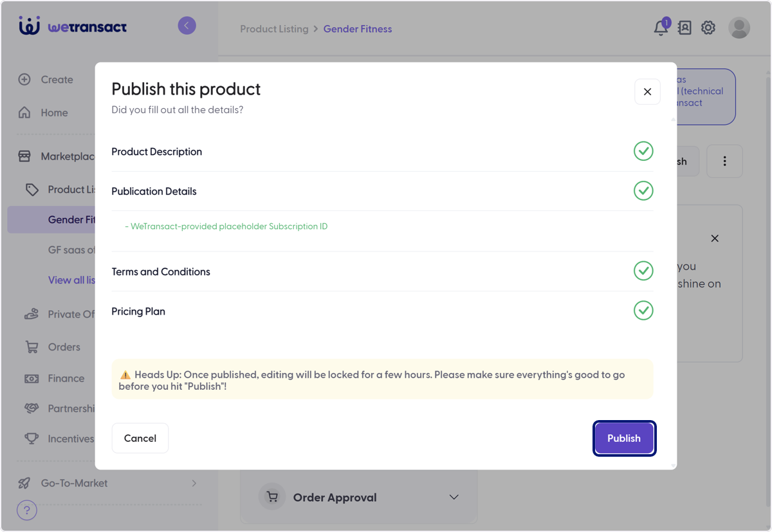Click the Partnerships handshake icon
Viewport: 772px width, 532px height.
[x=32, y=408]
